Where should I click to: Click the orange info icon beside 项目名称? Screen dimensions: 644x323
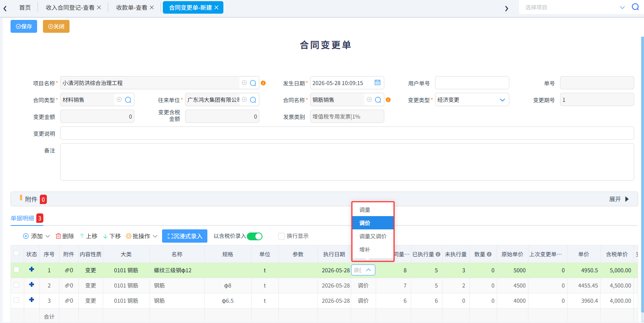click(263, 83)
